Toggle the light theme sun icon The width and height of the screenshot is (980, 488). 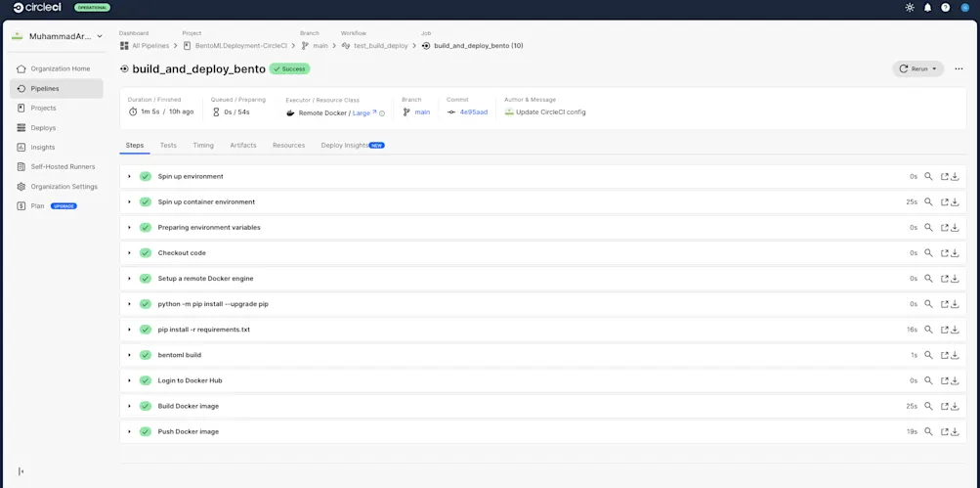(x=910, y=8)
